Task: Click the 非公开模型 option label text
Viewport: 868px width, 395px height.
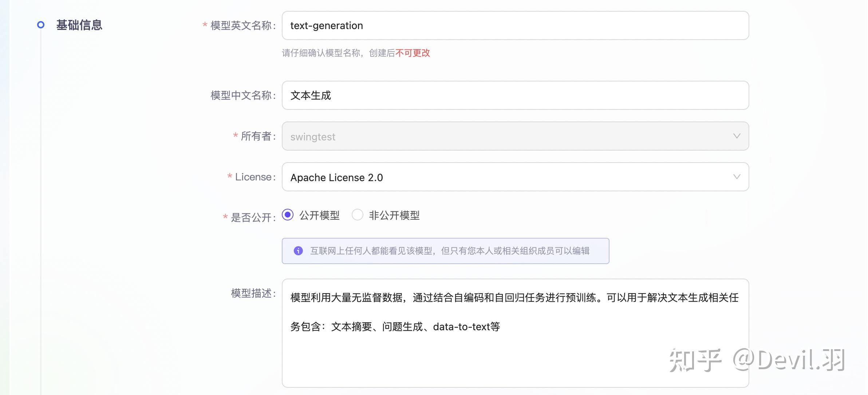Action: (x=394, y=215)
